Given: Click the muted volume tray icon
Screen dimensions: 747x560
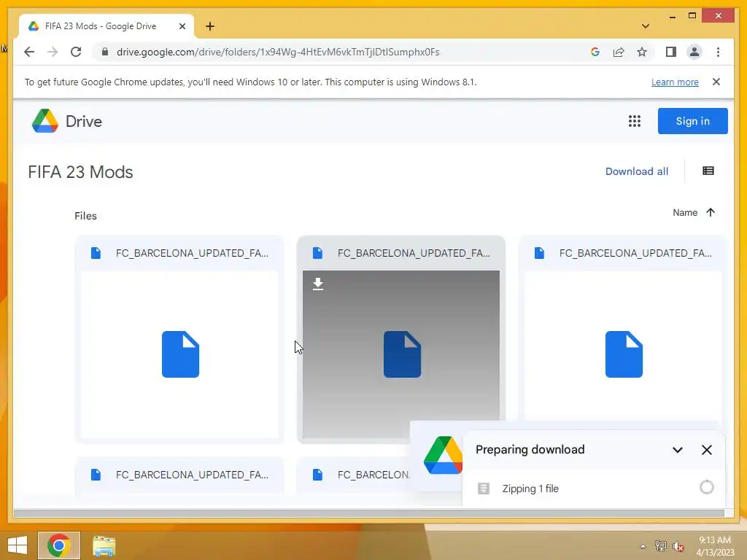Looking at the screenshot, I should point(678,546).
